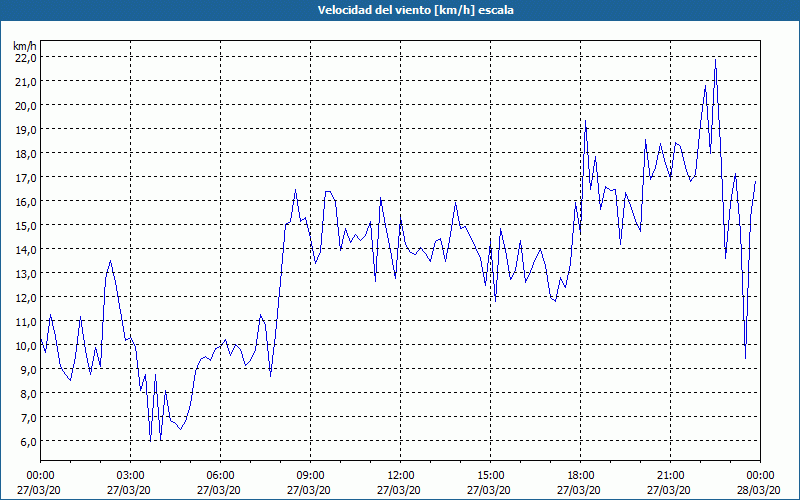
Task: Click the '14,0' y-axis value
Action: click(26, 249)
